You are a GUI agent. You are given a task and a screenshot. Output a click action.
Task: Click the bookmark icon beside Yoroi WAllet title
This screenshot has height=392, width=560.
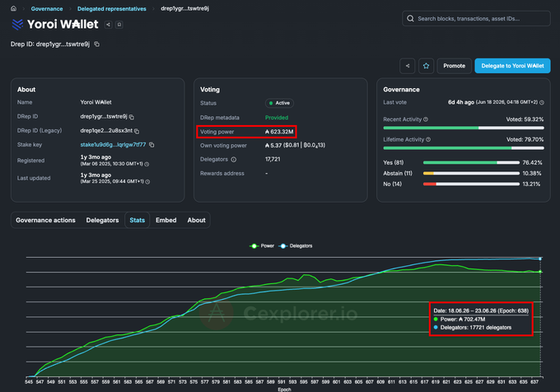pyautogui.click(x=119, y=25)
